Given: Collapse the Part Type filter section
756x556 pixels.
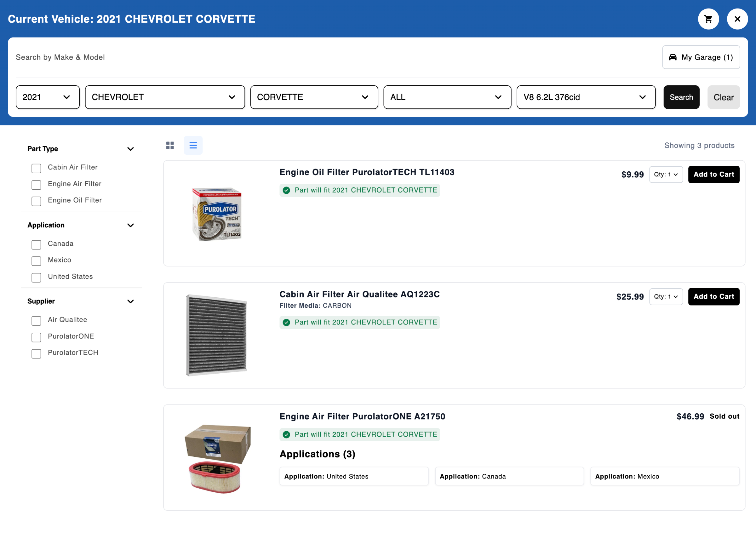Looking at the screenshot, I should coord(130,149).
